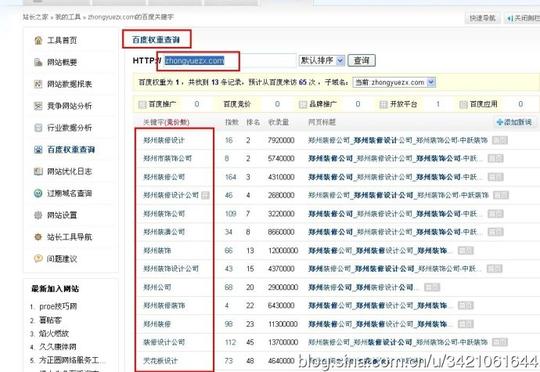Viewport: 540px width, 372px height.
Task: Click the gray icon ending the 4310000 row
Action: coord(496,177)
